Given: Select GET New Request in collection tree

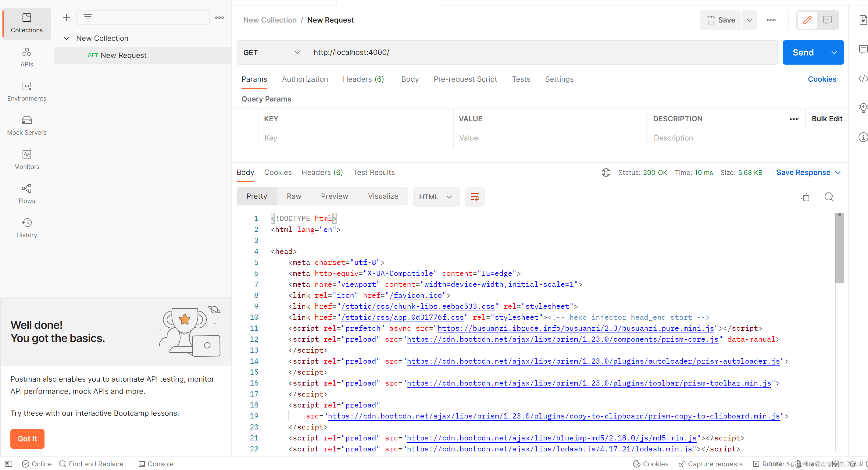Looking at the screenshot, I should 143,55.
